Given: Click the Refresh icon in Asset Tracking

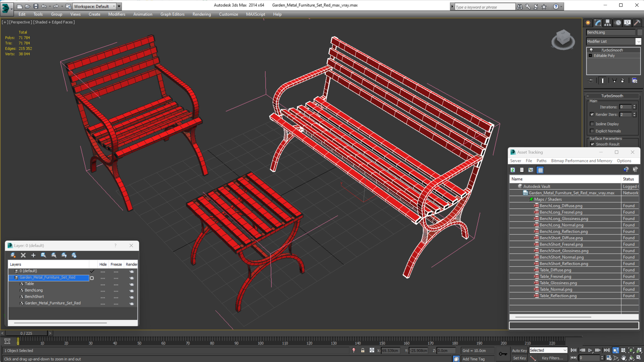Looking at the screenshot, I should [x=513, y=170].
